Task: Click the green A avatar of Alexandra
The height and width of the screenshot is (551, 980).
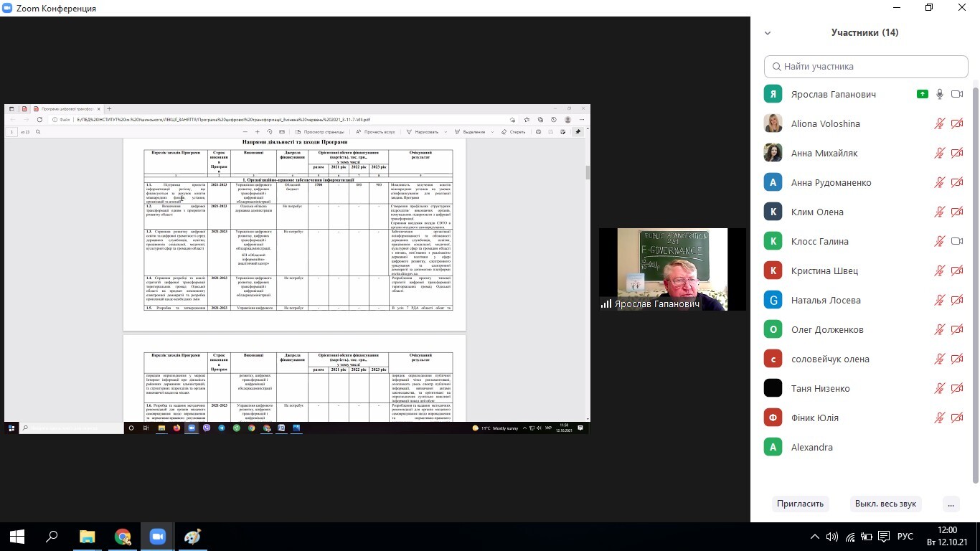Action: pos(773,447)
